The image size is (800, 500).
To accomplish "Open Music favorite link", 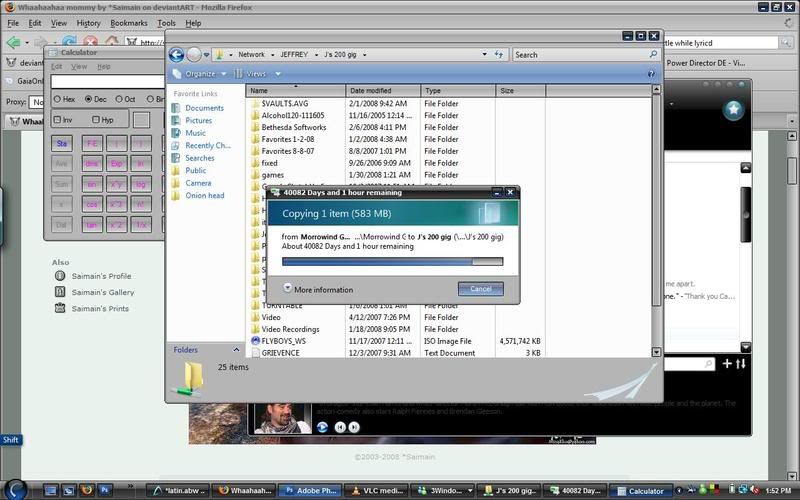I will pyautogui.click(x=195, y=133).
